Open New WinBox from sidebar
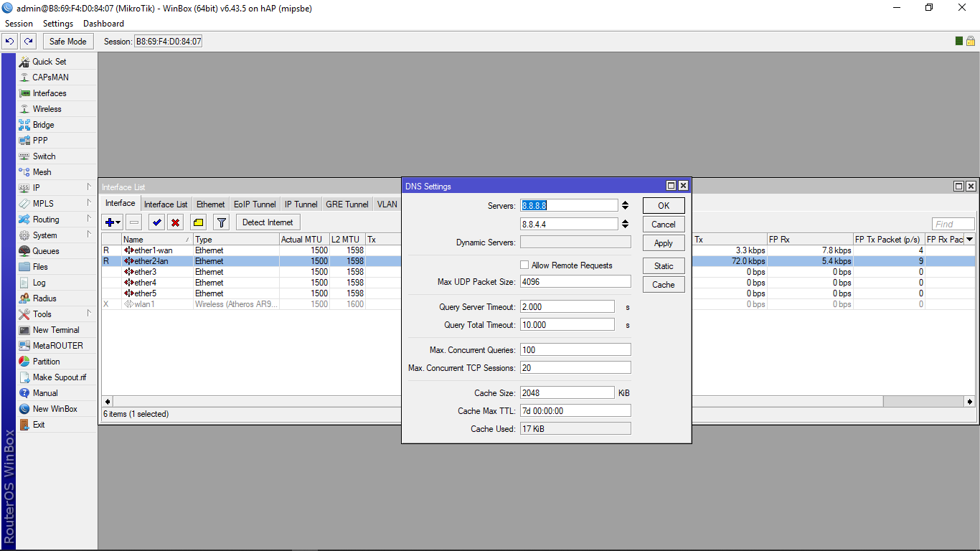Screen dimensions: 980x551 point(57,409)
